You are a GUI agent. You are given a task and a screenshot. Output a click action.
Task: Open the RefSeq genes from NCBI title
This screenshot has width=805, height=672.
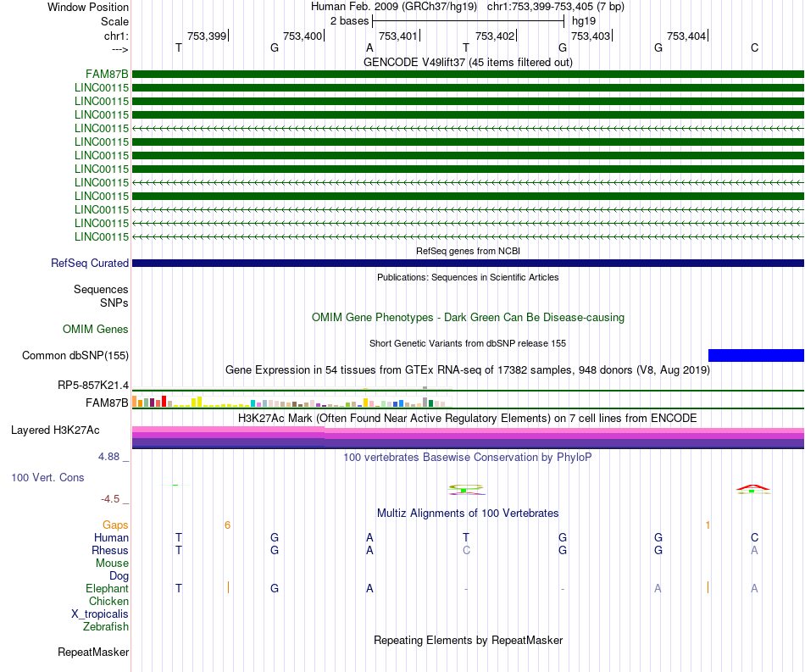(x=468, y=251)
